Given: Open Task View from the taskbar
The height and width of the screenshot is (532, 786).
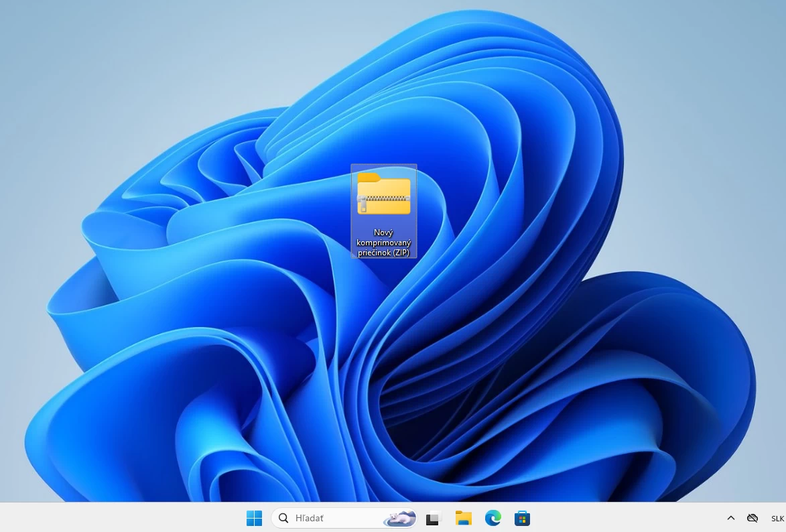Looking at the screenshot, I should 434,518.
